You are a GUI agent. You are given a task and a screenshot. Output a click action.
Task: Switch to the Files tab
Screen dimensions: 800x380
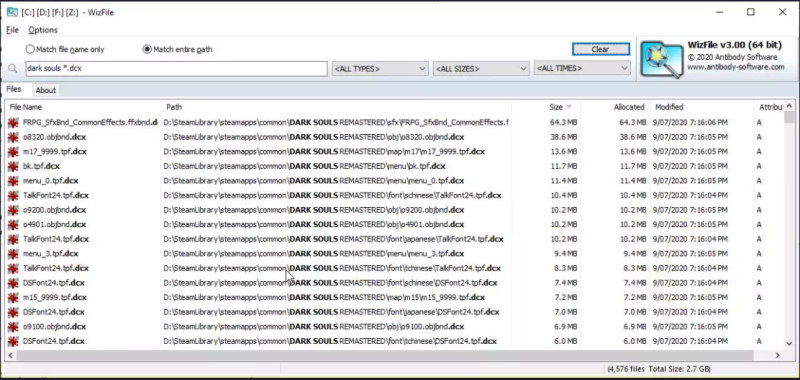(x=14, y=89)
